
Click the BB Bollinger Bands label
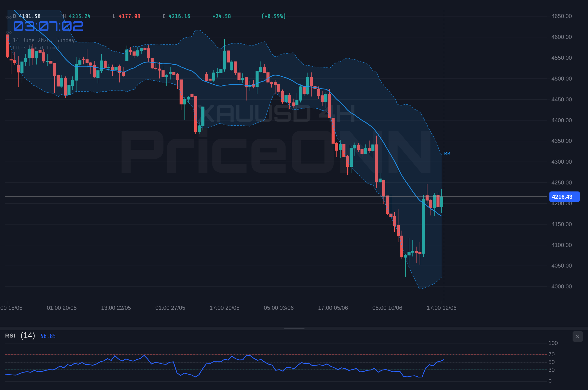pyautogui.click(x=447, y=154)
